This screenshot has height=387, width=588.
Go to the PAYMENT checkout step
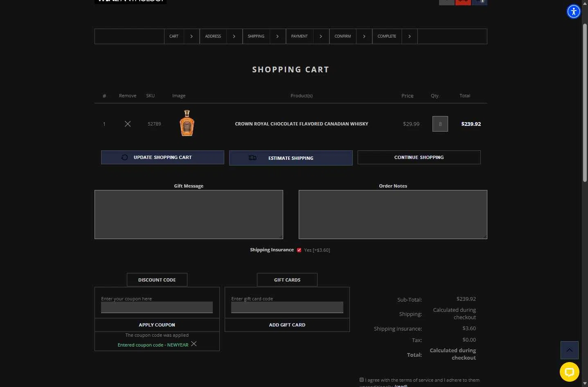click(299, 36)
